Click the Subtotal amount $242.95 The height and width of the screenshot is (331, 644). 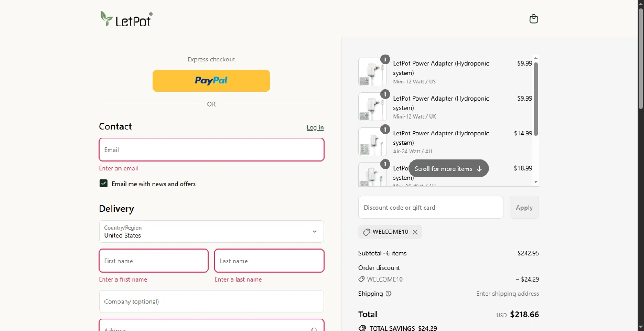tap(528, 253)
